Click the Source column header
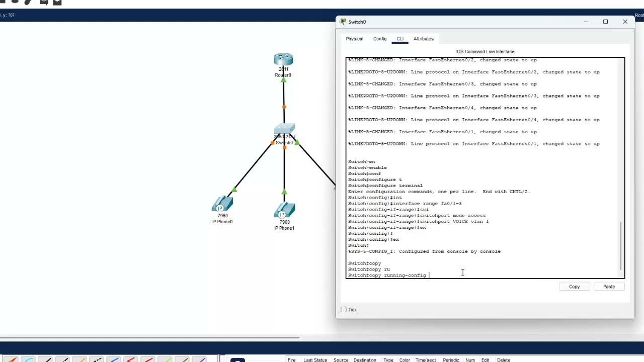 point(341,360)
